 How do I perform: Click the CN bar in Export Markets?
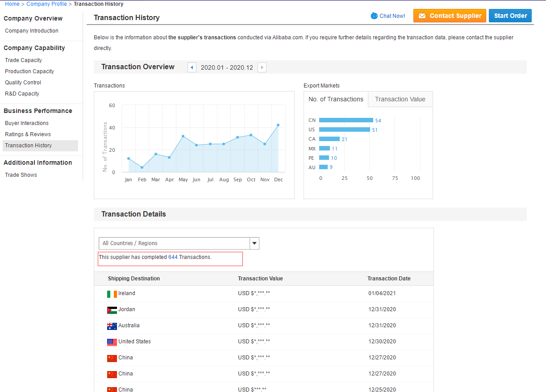[346, 120]
